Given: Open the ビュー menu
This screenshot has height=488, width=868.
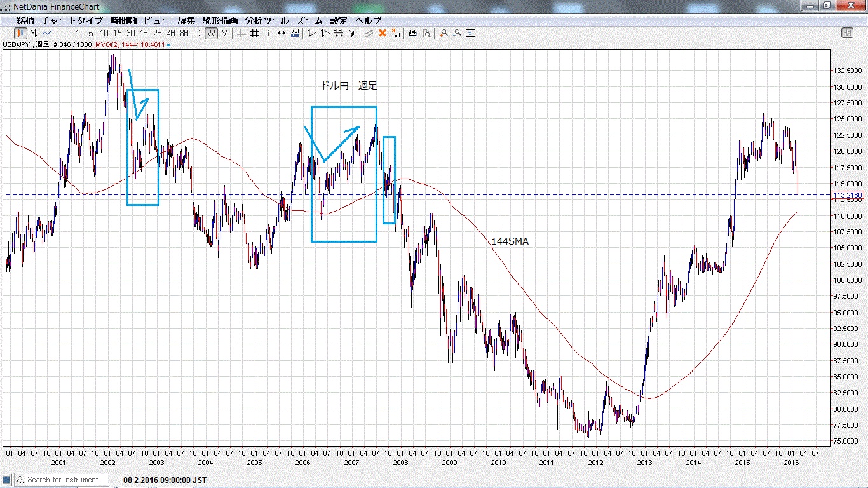Looking at the screenshot, I should pos(157,20).
